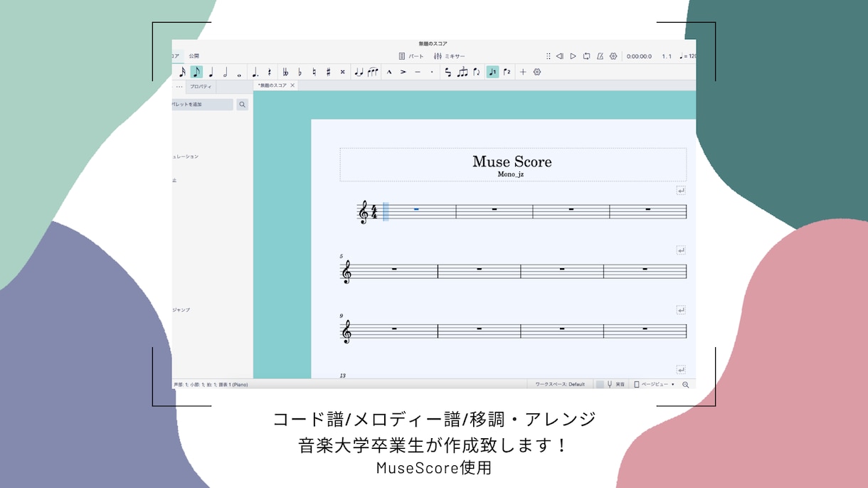The height and width of the screenshot is (488, 868).
Task: Open the Mixer (ミキサー) button
Action: [x=450, y=56]
